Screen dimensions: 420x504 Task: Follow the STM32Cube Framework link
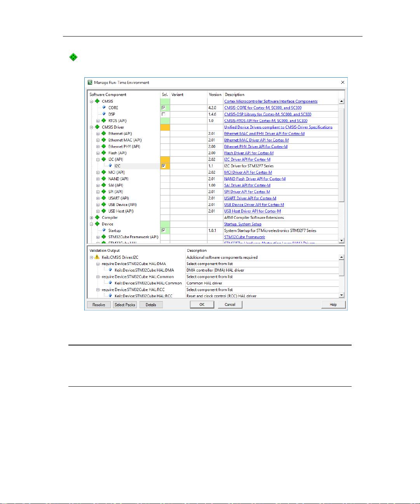point(245,237)
